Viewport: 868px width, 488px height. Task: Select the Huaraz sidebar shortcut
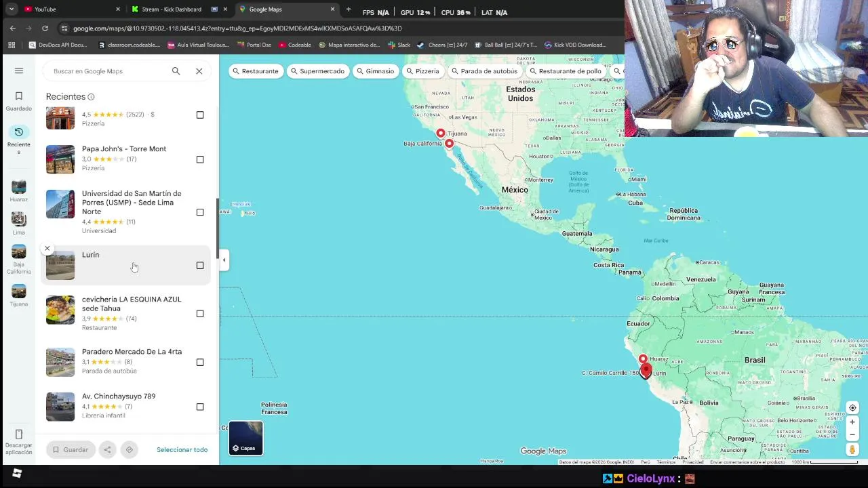pyautogui.click(x=19, y=191)
